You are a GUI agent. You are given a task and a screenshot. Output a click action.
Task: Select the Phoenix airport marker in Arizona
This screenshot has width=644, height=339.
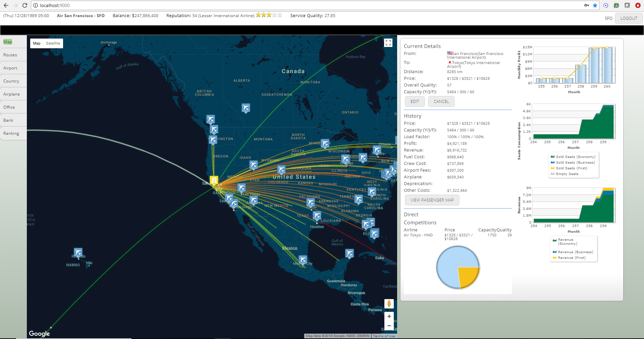254,201
